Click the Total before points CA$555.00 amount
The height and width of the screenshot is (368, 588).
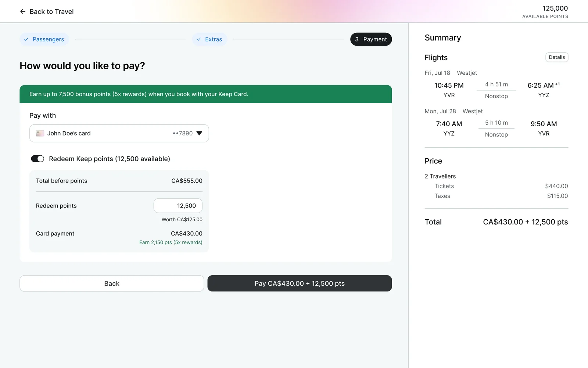tap(187, 181)
